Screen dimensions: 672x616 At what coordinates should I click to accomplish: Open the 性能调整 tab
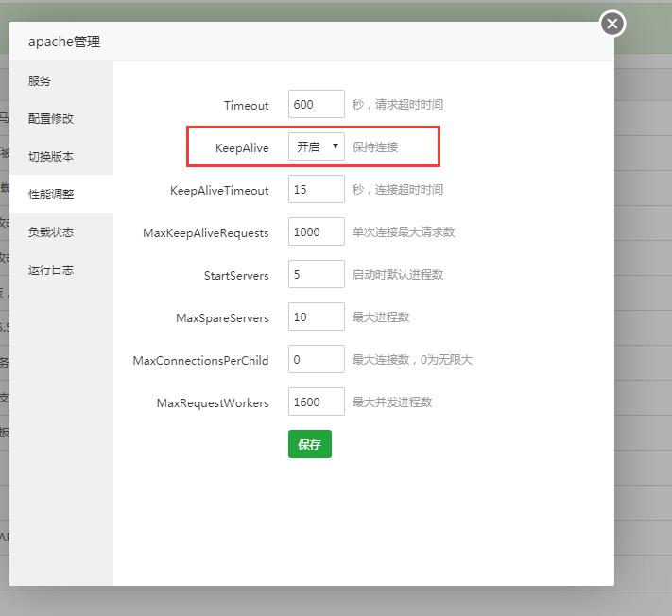click(x=61, y=194)
